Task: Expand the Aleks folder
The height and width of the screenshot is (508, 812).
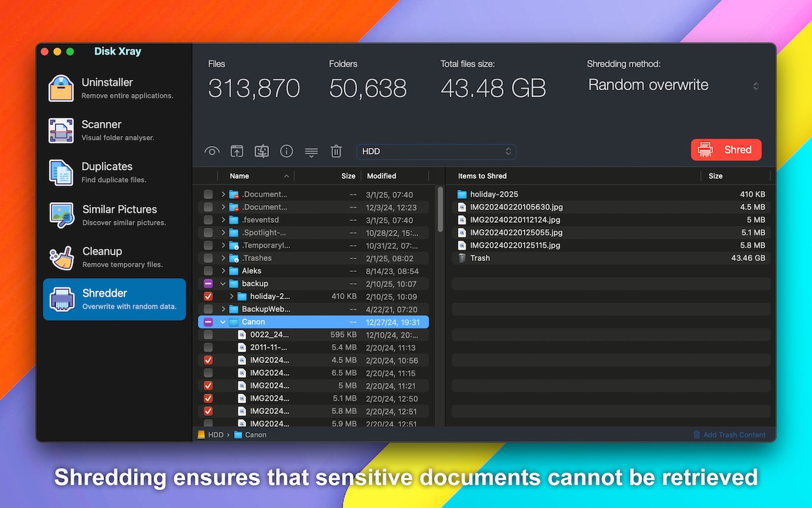Action: 223,271
